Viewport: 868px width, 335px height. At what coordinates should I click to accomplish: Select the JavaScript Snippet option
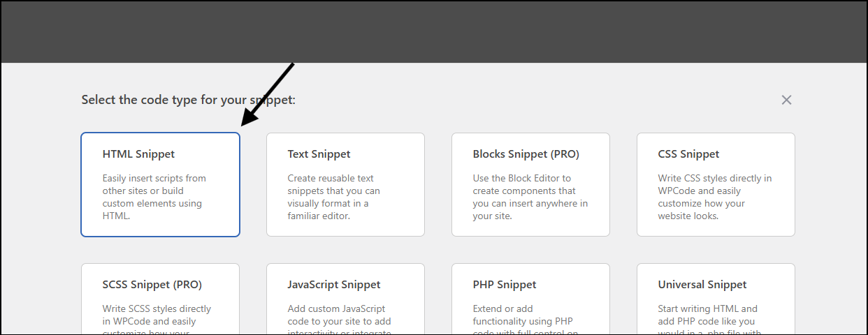click(x=345, y=299)
